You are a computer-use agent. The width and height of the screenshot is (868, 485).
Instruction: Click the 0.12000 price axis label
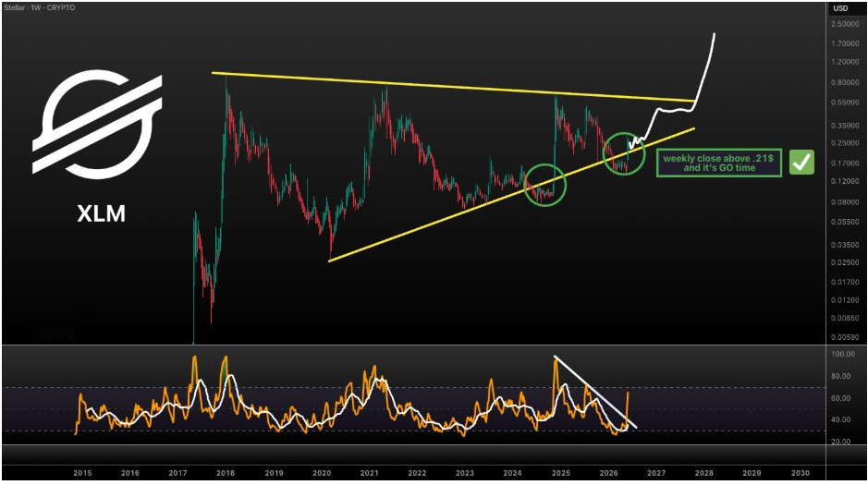(844, 181)
